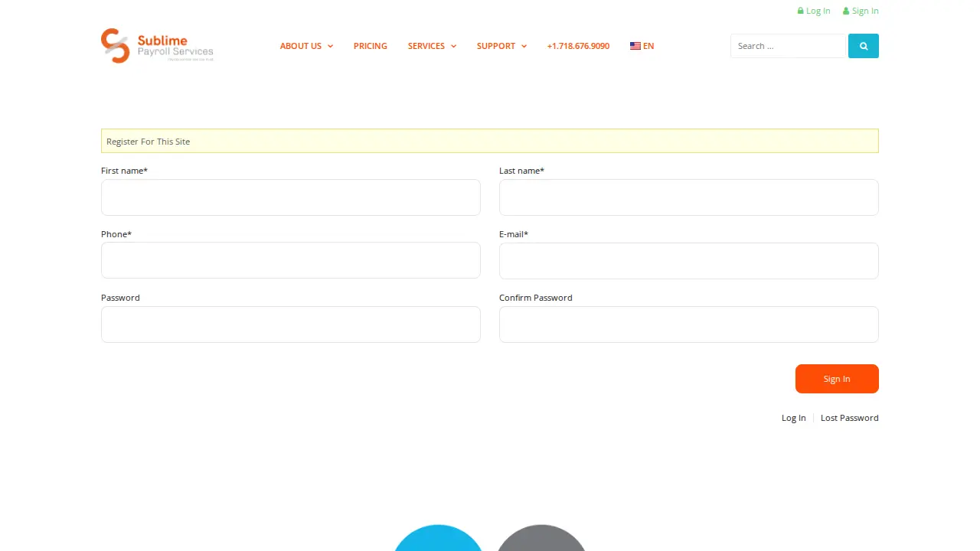Click the Last name input field
Screen dimensions: 980x551
point(689,197)
